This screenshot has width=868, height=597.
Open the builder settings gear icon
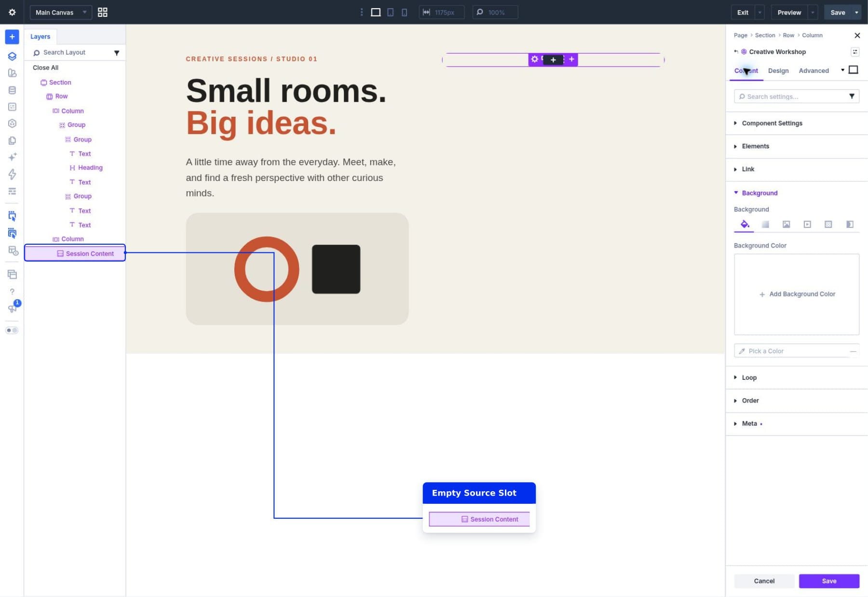pyautogui.click(x=12, y=12)
